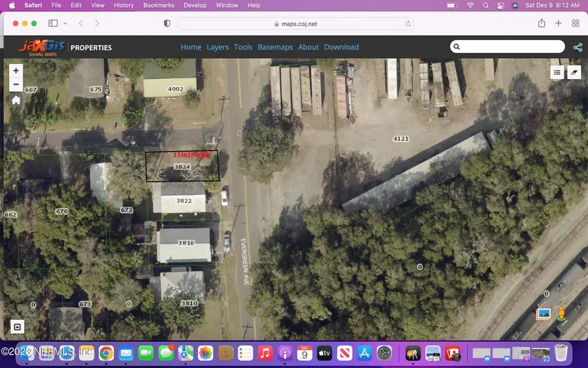Show Safari tab overview
Screen dimensions: 588x368
tap(576, 24)
